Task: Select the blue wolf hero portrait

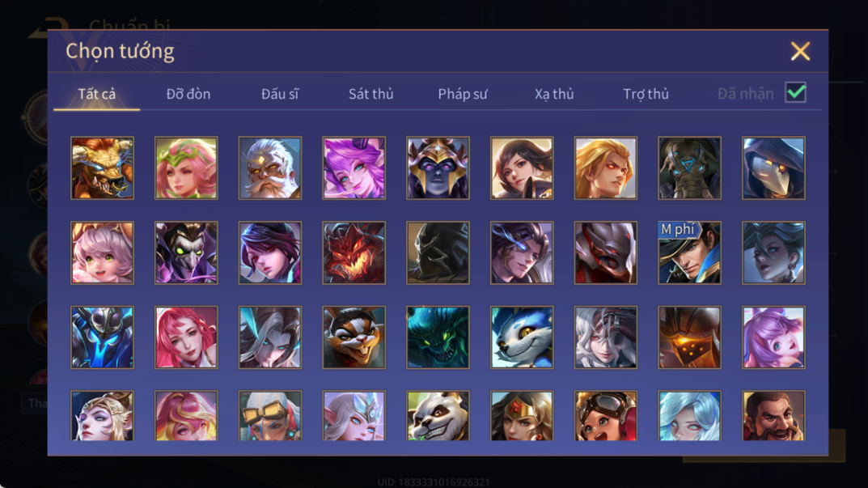Action: [522, 337]
